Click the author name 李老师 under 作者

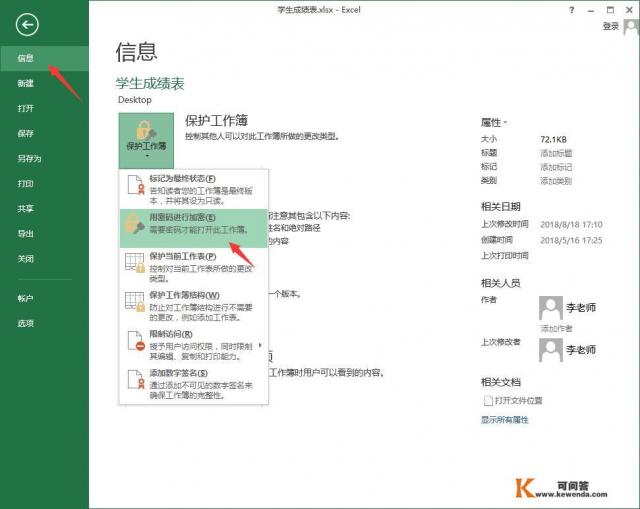(581, 308)
